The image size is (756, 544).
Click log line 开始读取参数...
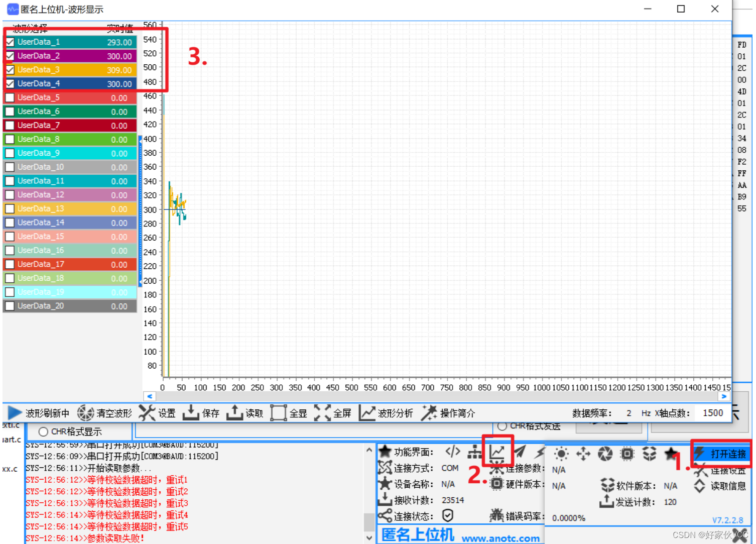[x=88, y=468]
